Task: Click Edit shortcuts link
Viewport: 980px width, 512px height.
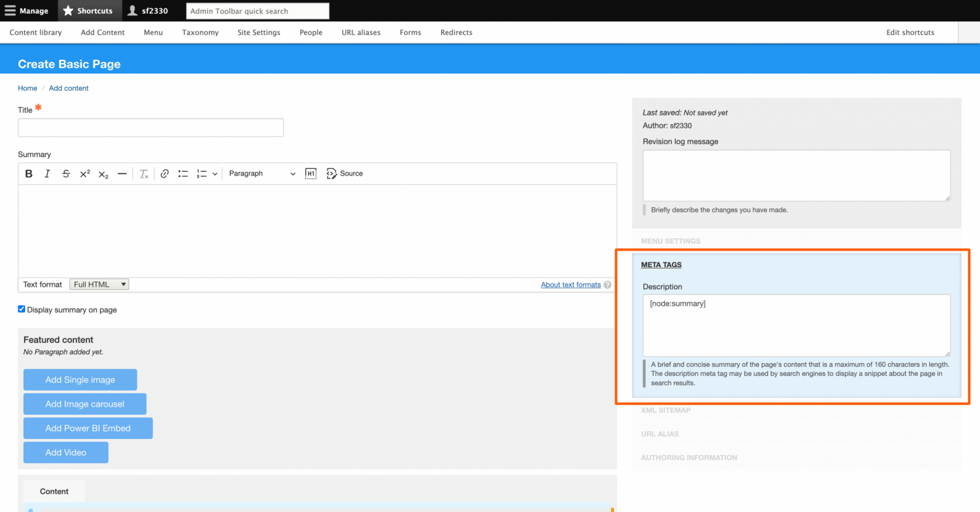Action: (910, 33)
